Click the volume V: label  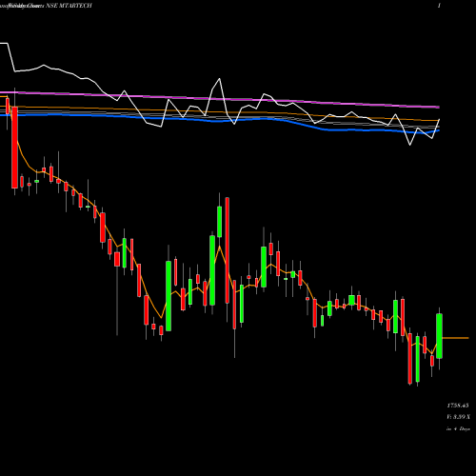[458, 417]
